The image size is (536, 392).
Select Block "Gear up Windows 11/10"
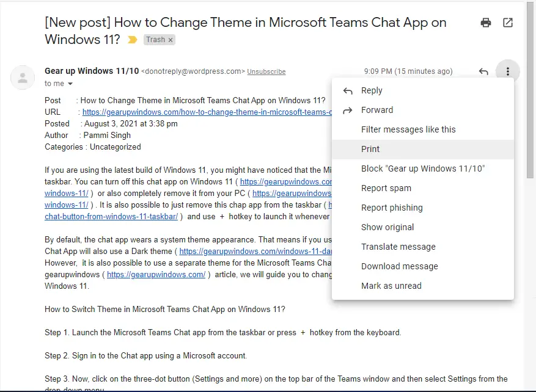tap(423, 169)
